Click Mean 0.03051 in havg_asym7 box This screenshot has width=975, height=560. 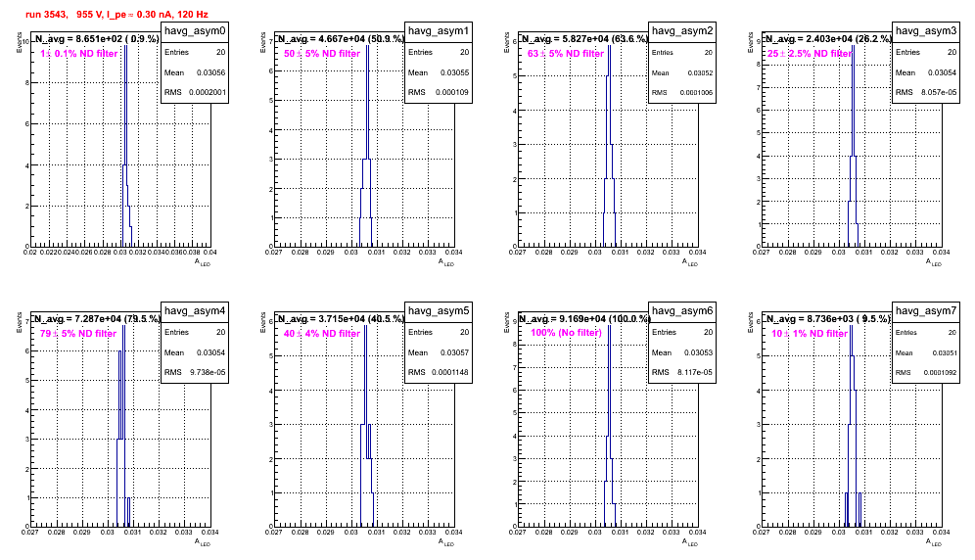coord(926,352)
